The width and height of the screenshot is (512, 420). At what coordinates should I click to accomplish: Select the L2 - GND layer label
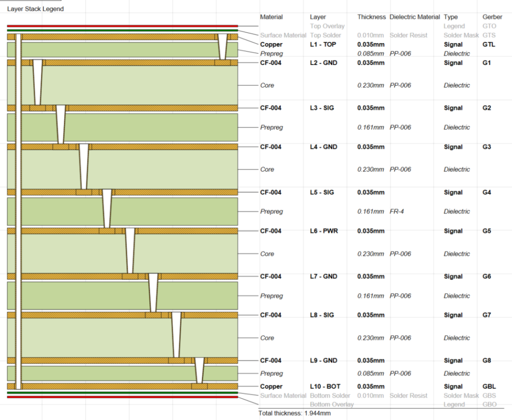[x=323, y=62]
